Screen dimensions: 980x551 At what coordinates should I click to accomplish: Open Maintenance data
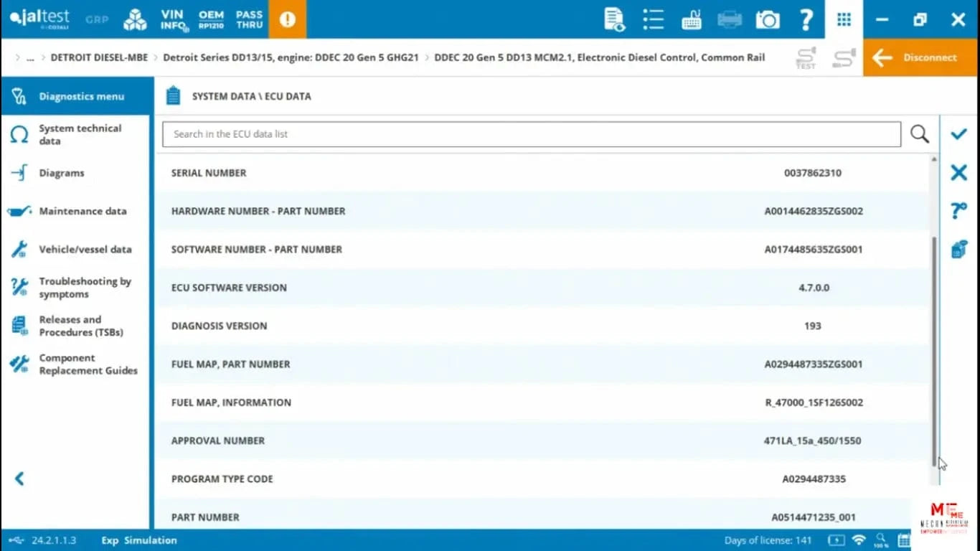coord(77,211)
